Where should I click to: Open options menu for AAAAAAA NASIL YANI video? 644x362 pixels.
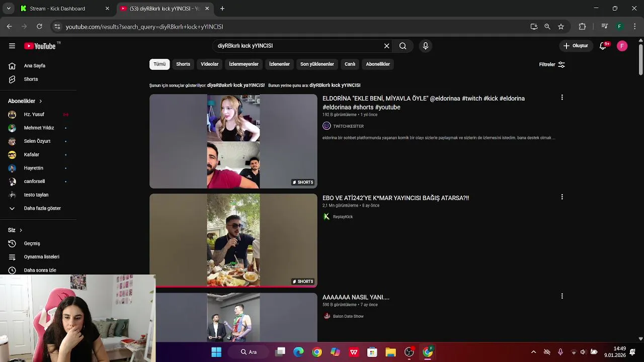click(562, 296)
